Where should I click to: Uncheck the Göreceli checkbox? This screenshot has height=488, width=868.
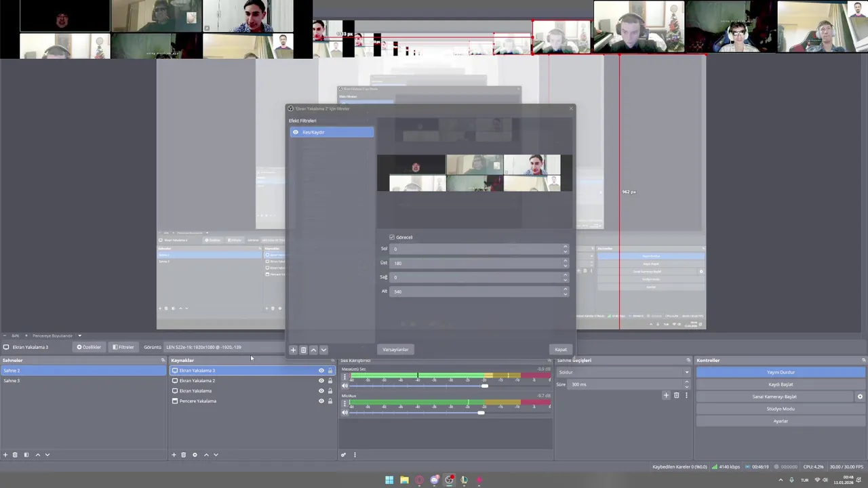click(392, 237)
